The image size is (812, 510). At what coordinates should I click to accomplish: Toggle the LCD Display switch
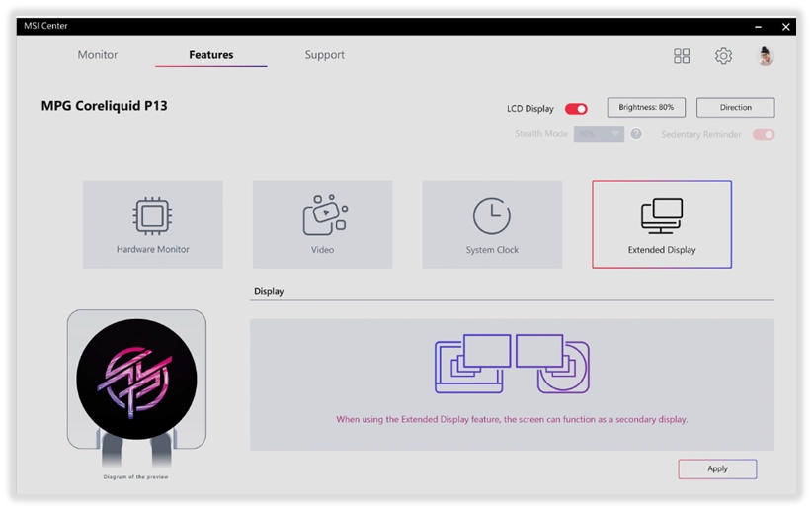[576, 109]
